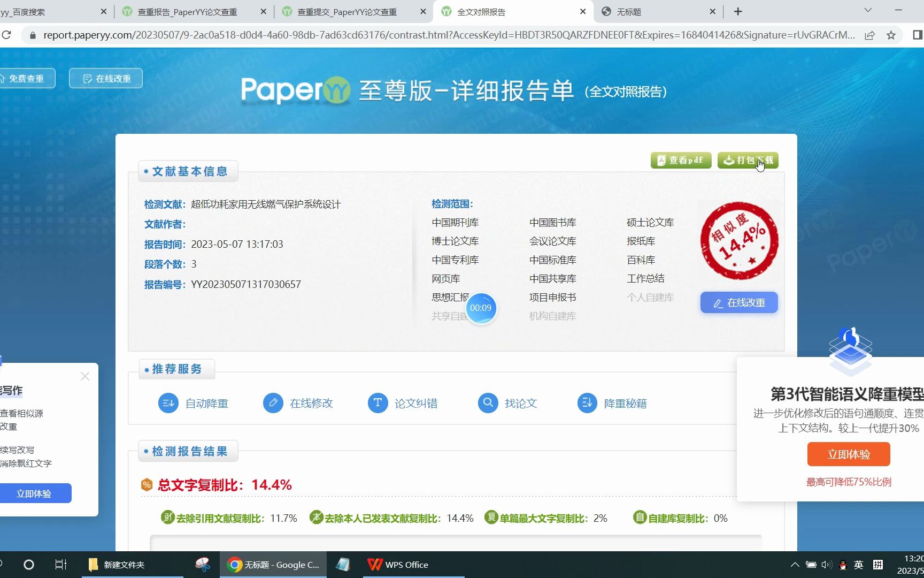This screenshot has width=924, height=578.
Task: Click the 英 input language indicator
Action: pos(859,565)
